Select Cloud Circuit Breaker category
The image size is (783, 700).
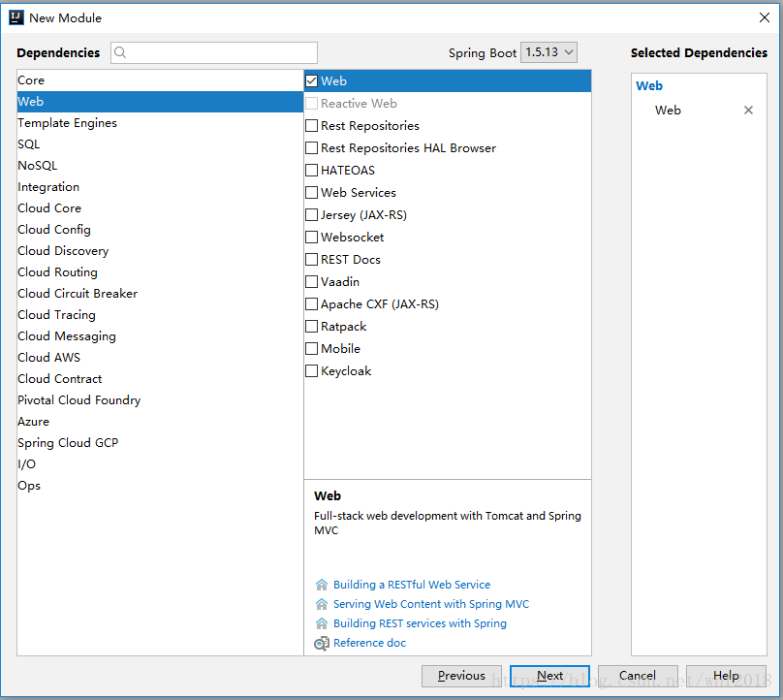click(x=160, y=294)
